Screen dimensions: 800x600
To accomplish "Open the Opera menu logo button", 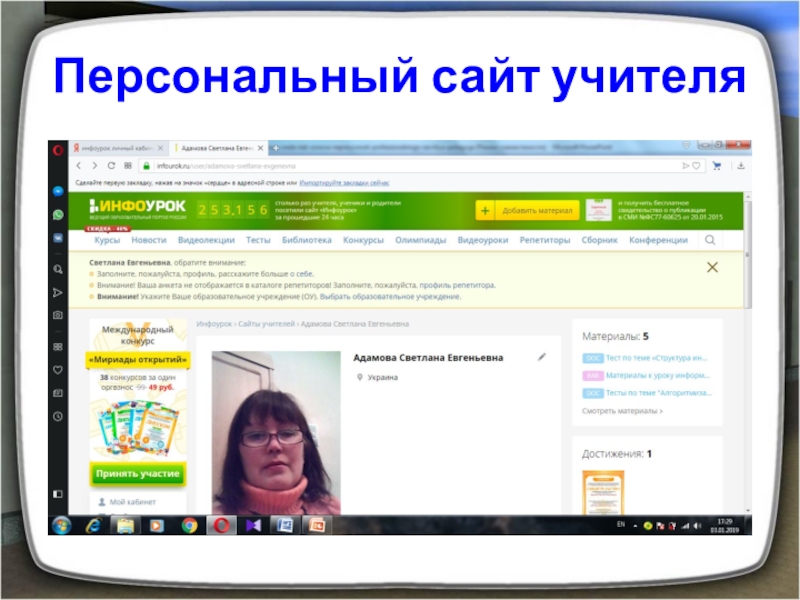I will pos(58,149).
